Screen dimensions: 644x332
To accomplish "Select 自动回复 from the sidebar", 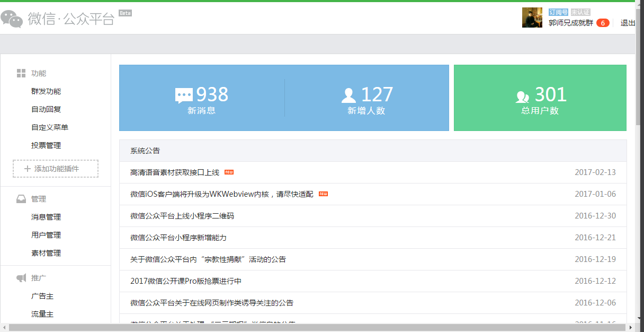I will 46,109.
